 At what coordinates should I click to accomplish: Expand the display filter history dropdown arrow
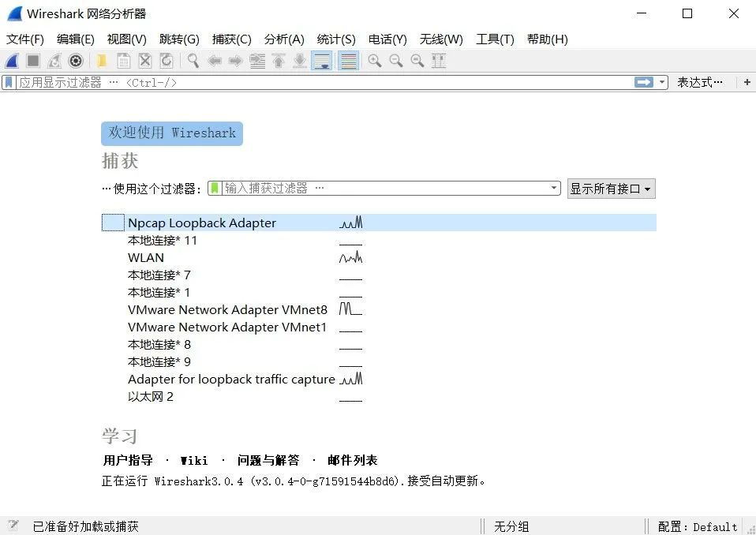(x=662, y=82)
